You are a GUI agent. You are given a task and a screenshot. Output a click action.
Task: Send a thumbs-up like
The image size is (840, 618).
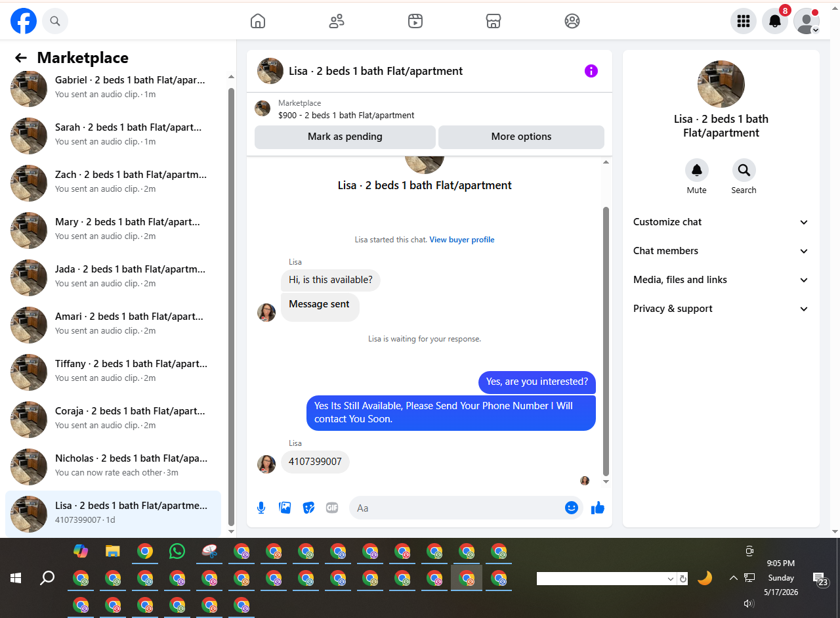click(x=597, y=508)
